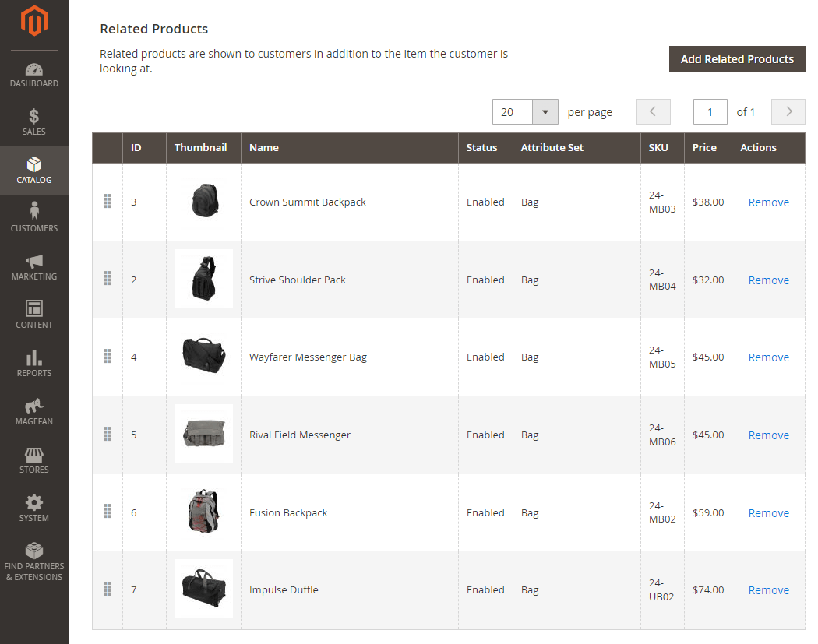Open the Customers sidebar icon
This screenshot has width=818, height=644.
click(x=34, y=212)
